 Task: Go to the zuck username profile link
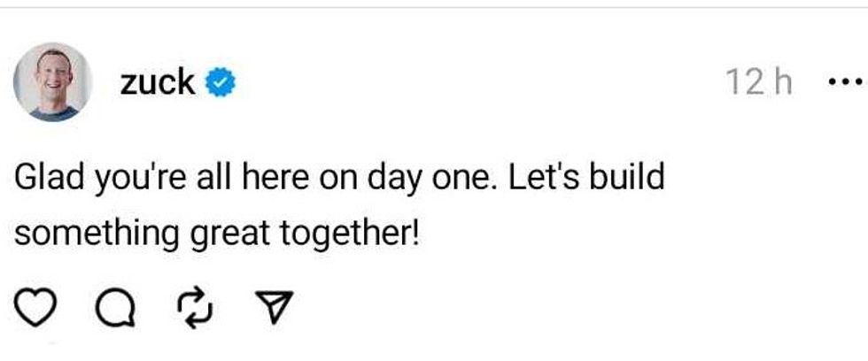(158, 82)
